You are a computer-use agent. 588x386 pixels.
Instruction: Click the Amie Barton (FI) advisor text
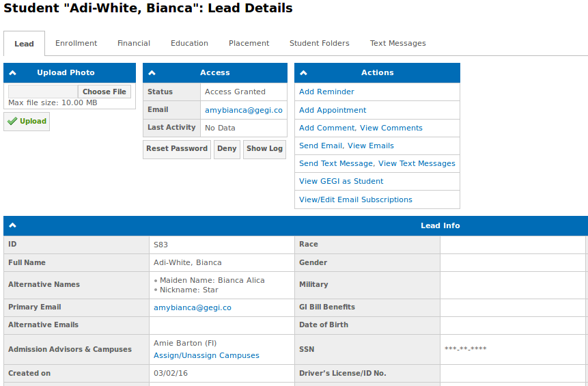pos(185,343)
